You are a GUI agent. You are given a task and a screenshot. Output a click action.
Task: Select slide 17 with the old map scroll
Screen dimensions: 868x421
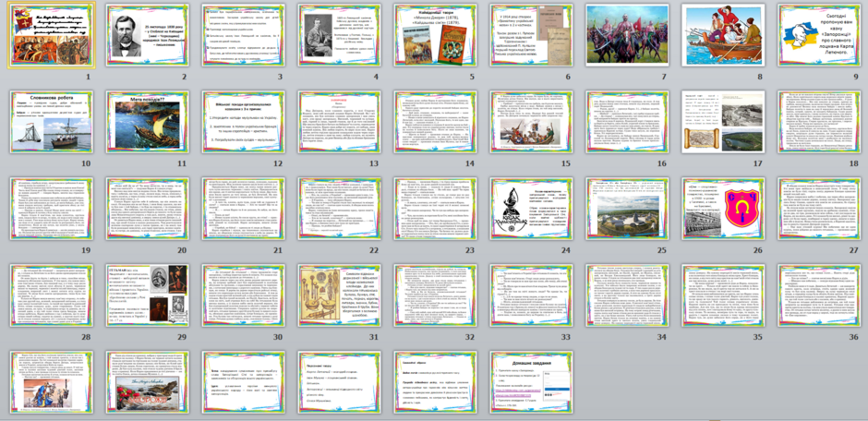[724, 122]
